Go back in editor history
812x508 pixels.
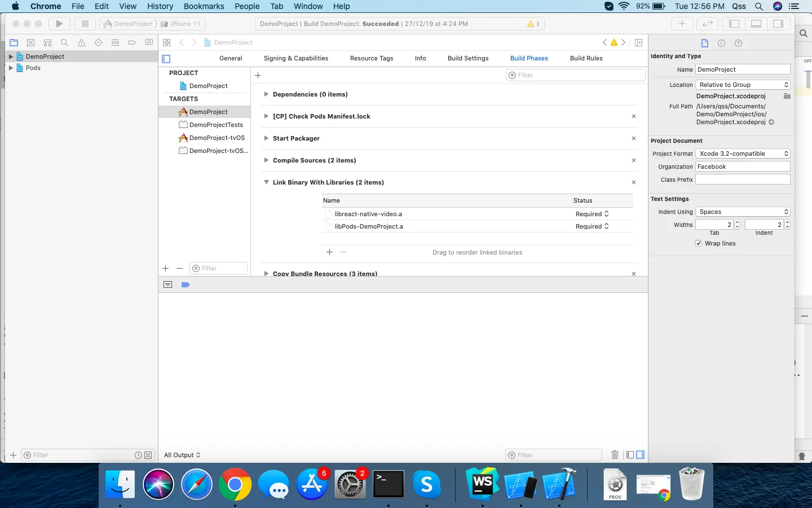point(182,42)
